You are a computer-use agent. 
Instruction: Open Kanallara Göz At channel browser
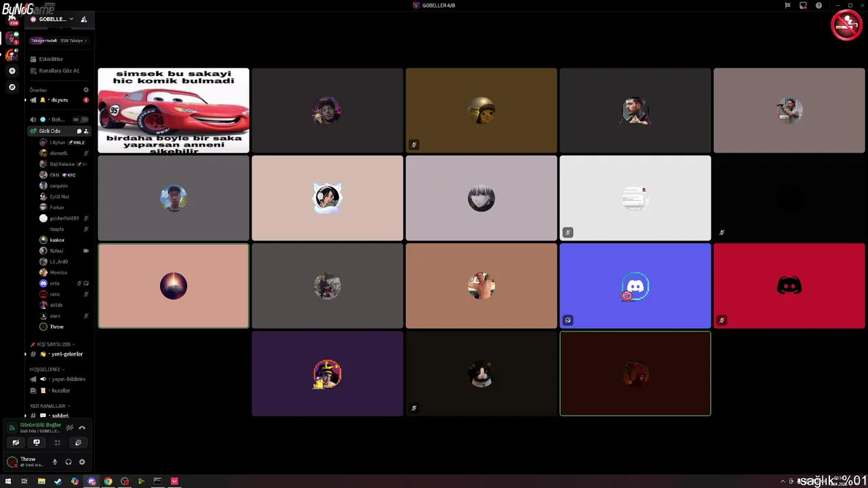click(59, 70)
